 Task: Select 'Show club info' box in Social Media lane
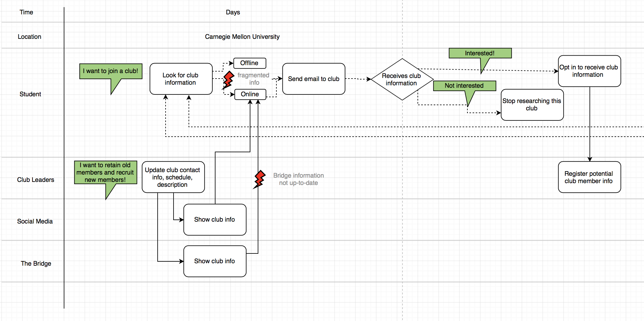[x=215, y=220]
